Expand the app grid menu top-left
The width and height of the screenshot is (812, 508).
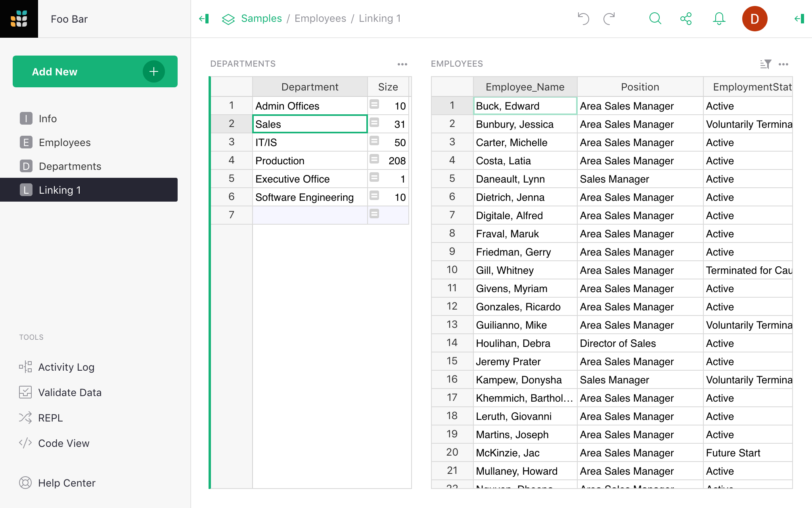click(x=19, y=19)
